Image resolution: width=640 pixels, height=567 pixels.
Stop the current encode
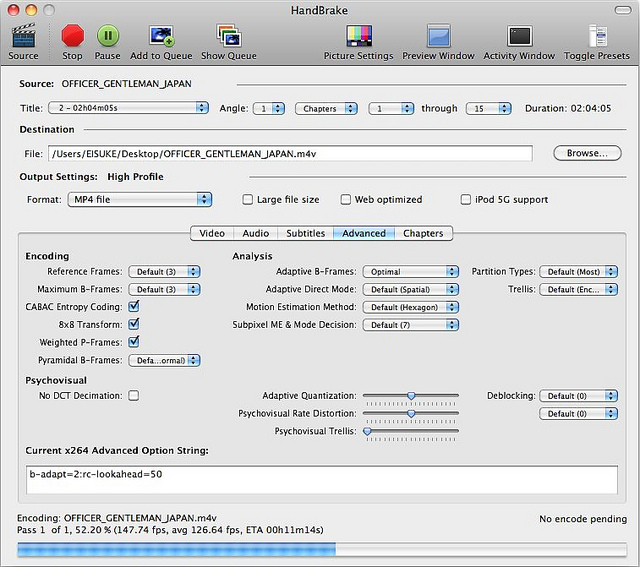tap(72, 42)
